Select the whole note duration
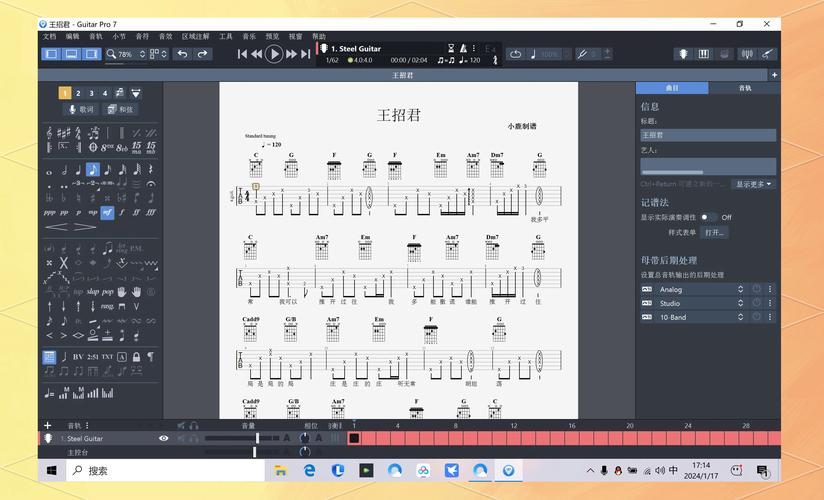Viewport: 824px width, 500px height. [x=49, y=170]
